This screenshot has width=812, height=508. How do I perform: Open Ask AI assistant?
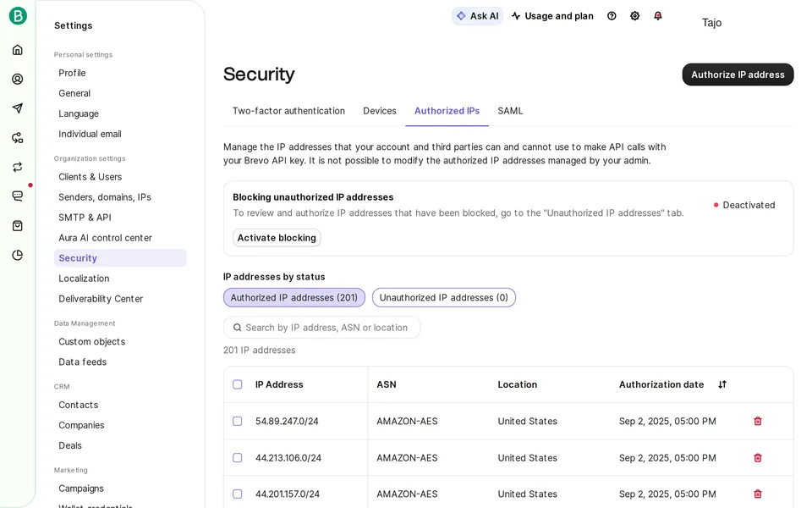[477, 16]
